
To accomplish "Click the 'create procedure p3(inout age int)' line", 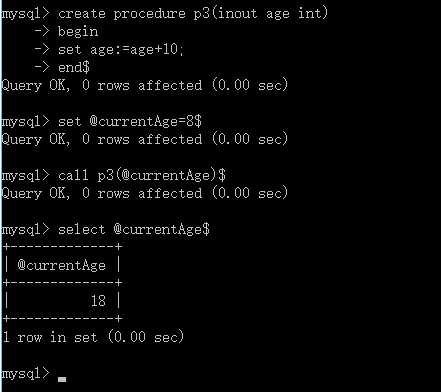I will [193, 14].
